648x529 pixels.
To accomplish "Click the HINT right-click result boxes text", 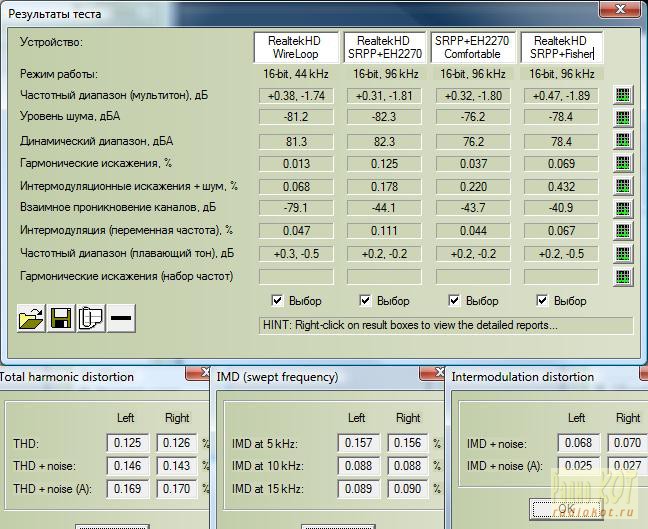I will pyautogui.click(x=410, y=326).
